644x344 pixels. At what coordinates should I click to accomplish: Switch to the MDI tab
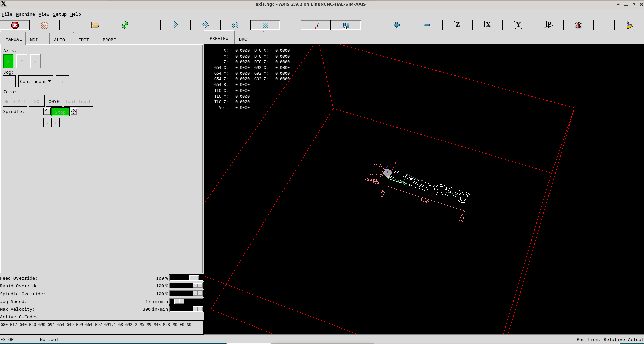point(34,40)
